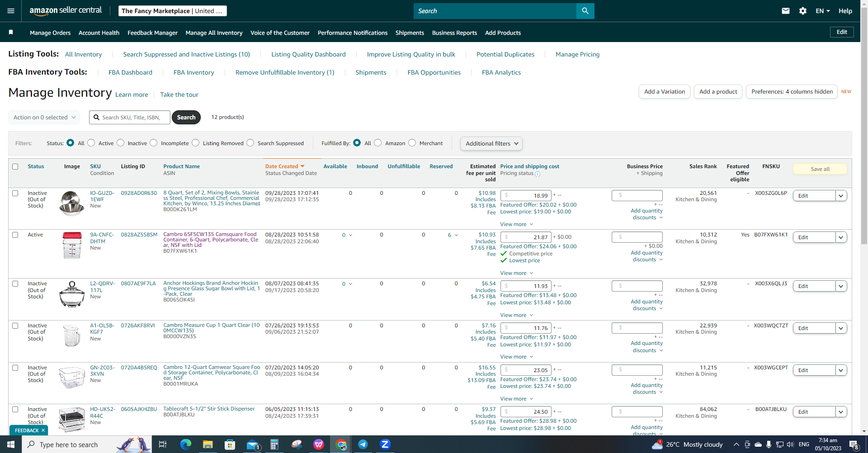Open Telegram from taskbar
868x453 pixels.
click(x=363, y=444)
